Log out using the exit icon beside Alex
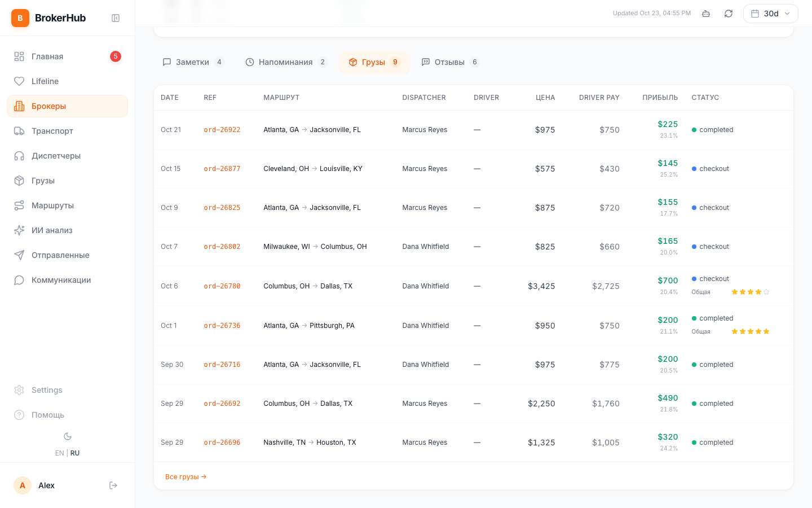 click(x=113, y=485)
